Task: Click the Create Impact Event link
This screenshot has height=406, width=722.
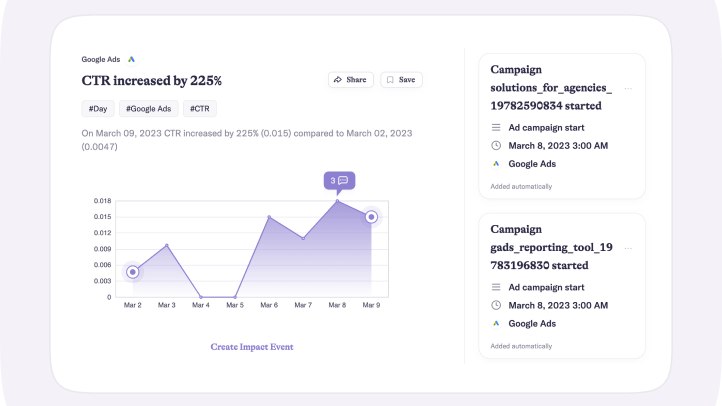Action: [252, 347]
